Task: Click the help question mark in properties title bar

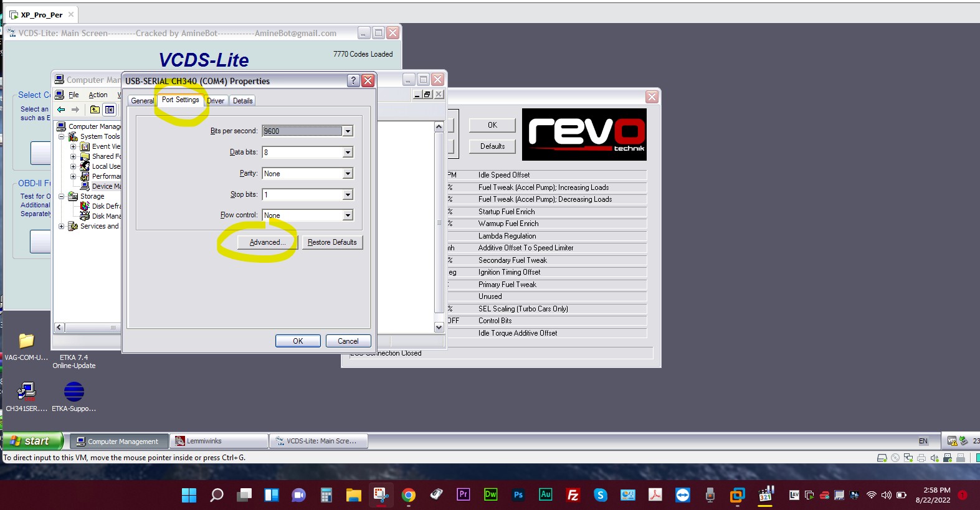Action: (353, 80)
